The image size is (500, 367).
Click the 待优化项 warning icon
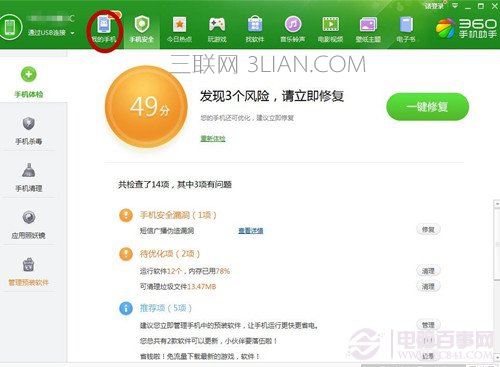126,254
